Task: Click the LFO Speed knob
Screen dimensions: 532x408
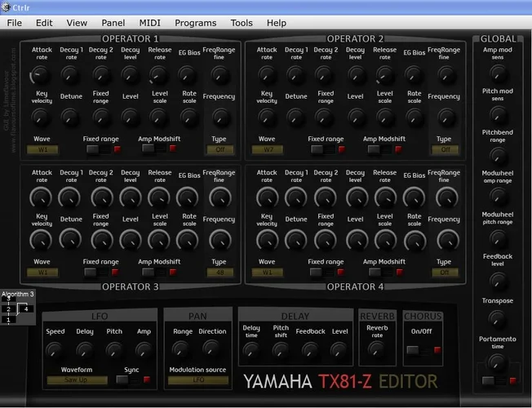Action: click(55, 350)
